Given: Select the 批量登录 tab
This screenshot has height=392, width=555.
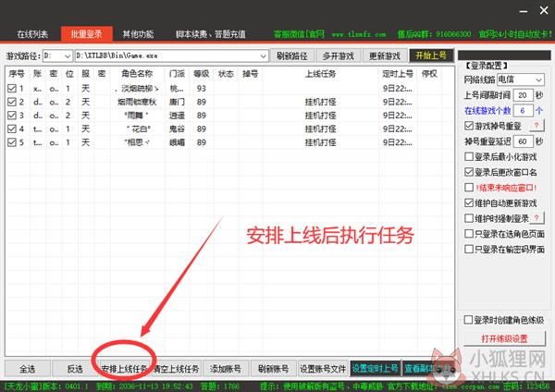Looking at the screenshot, I should pos(86,34).
